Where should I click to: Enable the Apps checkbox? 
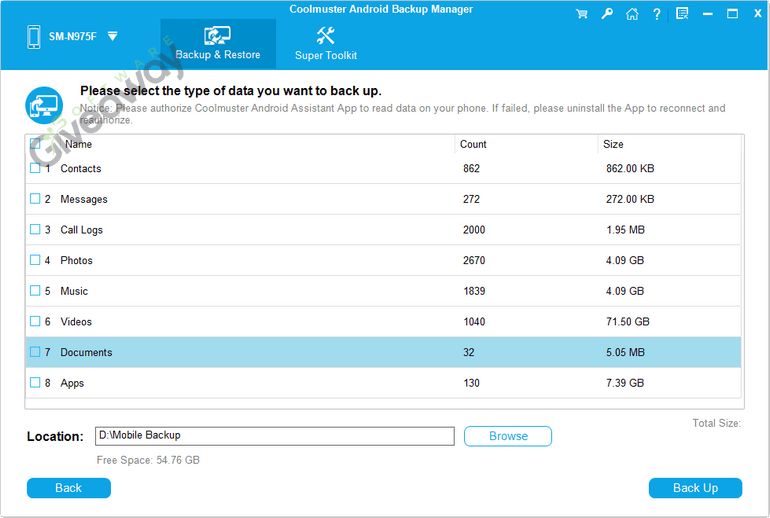click(35, 382)
